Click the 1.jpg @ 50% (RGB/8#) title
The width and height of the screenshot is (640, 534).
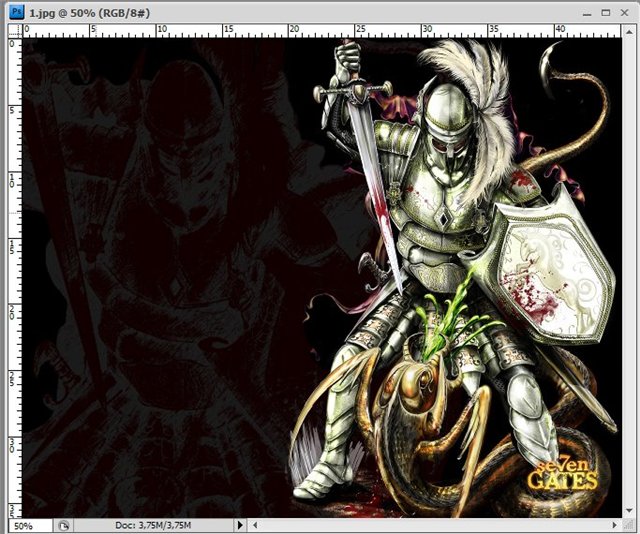tap(90, 13)
